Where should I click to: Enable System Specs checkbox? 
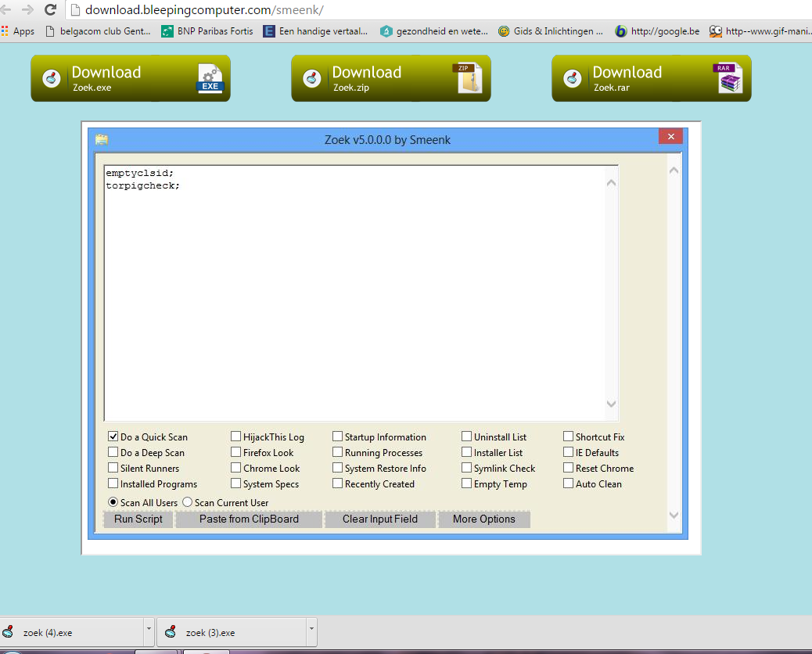point(235,483)
